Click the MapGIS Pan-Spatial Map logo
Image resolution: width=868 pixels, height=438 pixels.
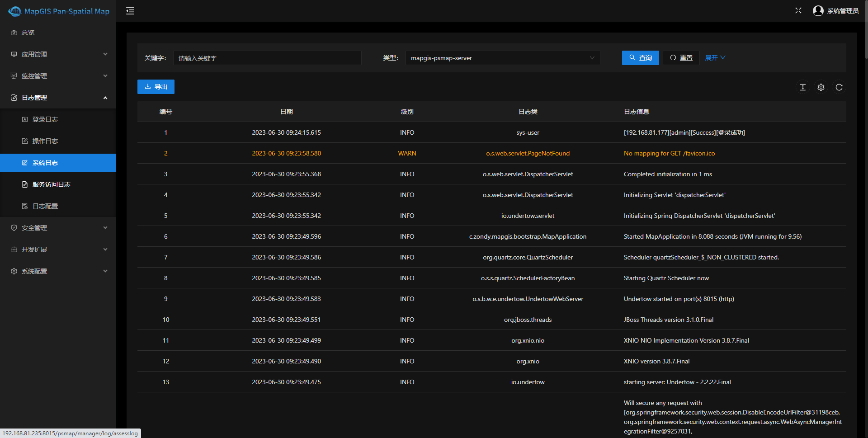59,11
